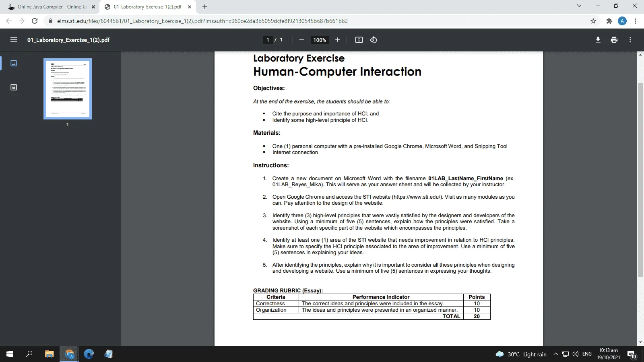This screenshot has width=644, height=362.
Task: Open Windows taskbar search
Action: point(29,354)
